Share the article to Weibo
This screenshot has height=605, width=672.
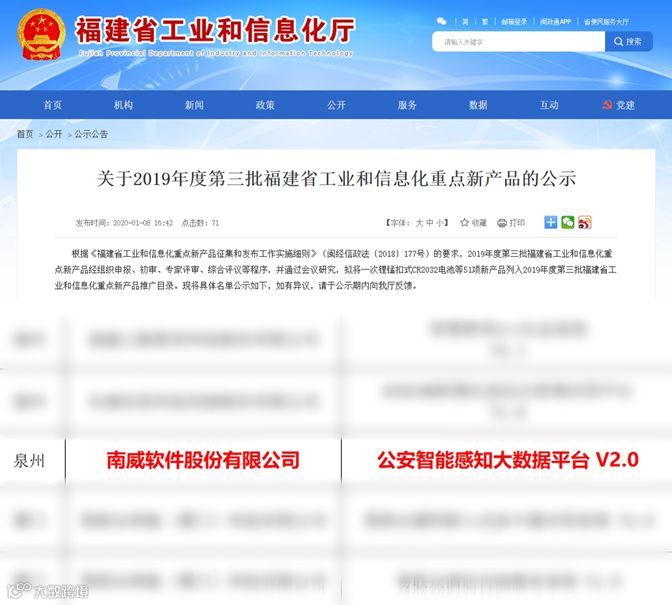585,222
